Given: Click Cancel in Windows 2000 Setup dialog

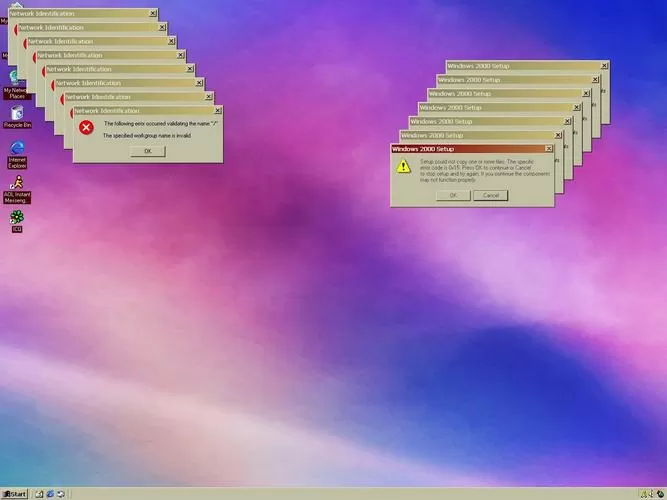Looking at the screenshot, I should [490, 195].
